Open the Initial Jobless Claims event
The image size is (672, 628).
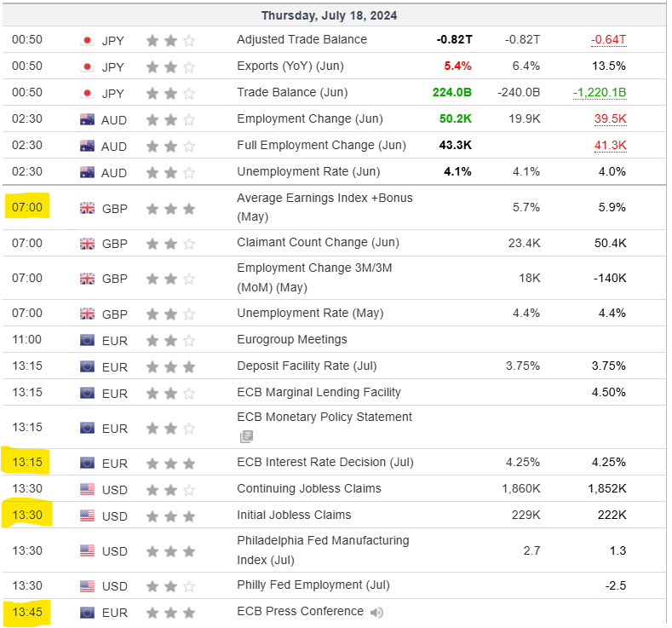294,515
